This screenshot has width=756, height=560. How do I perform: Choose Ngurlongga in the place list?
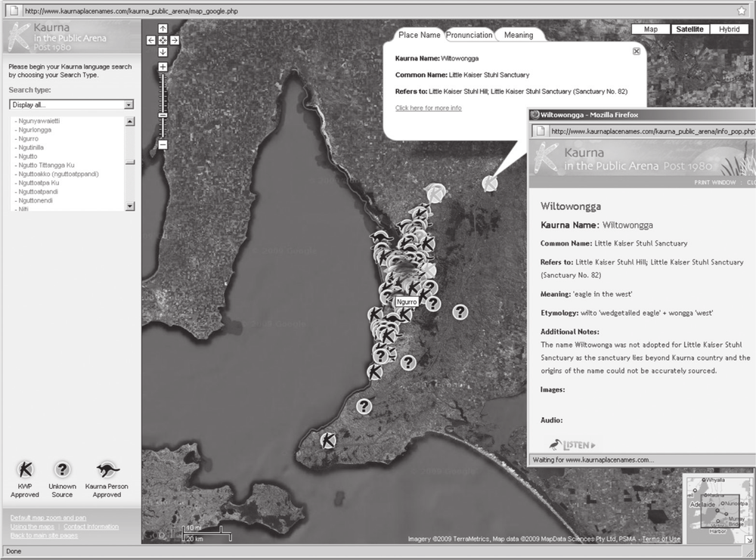(x=34, y=130)
